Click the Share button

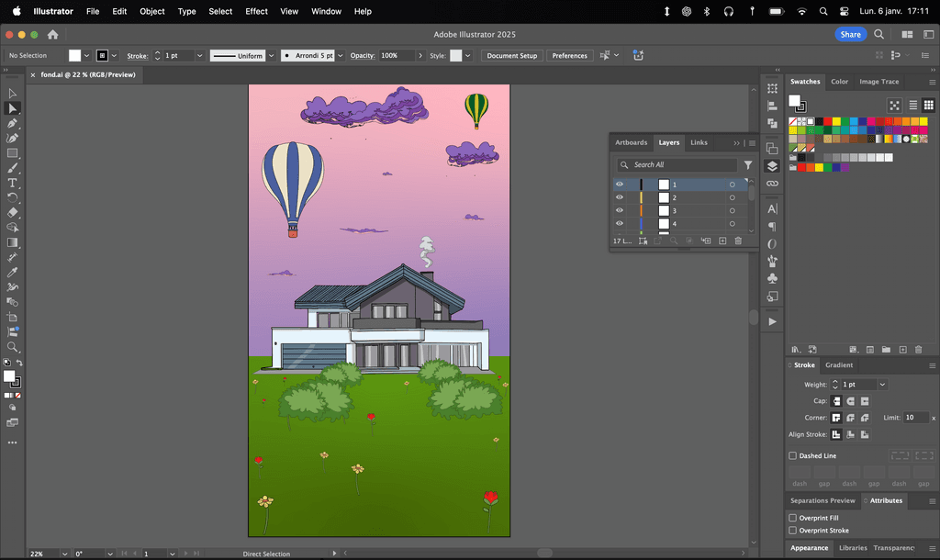click(850, 34)
